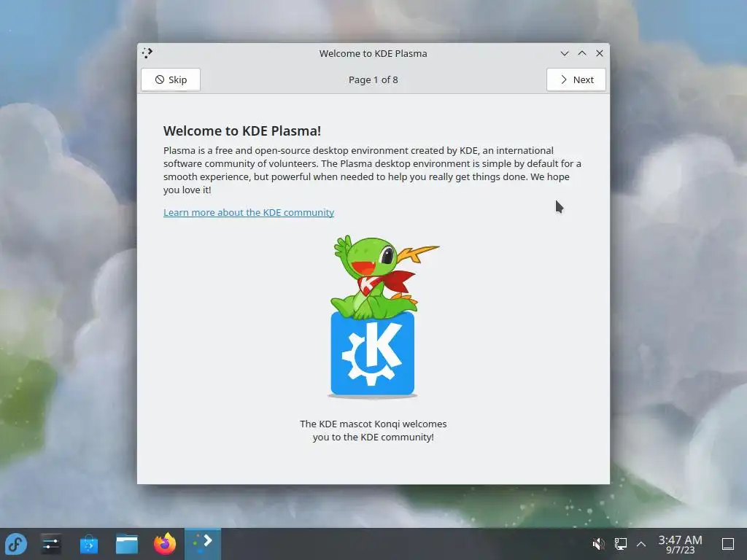
Task: Click the Page 1 of 8 indicator
Action: pos(373,80)
